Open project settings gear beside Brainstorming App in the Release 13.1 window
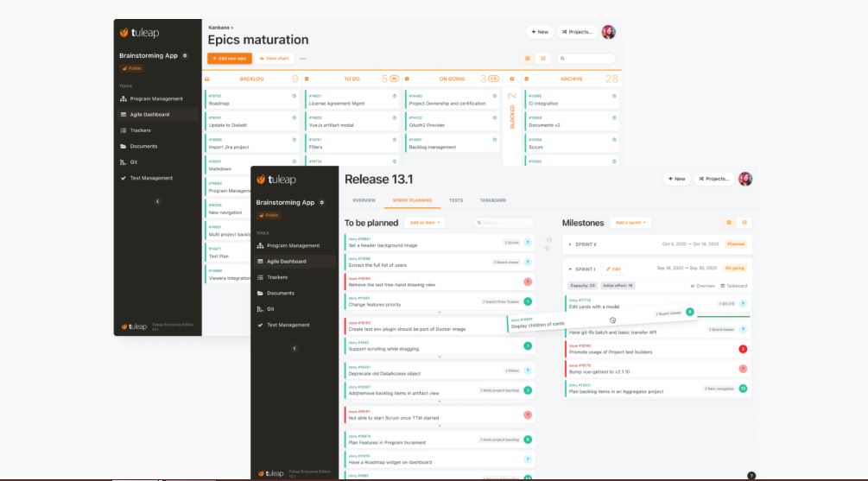868x481 pixels. coord(321,203)
